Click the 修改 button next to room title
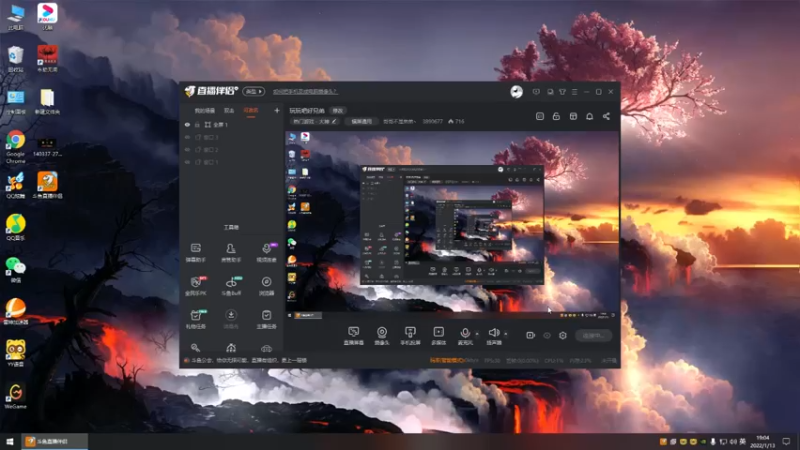 (x=338, y=110)
